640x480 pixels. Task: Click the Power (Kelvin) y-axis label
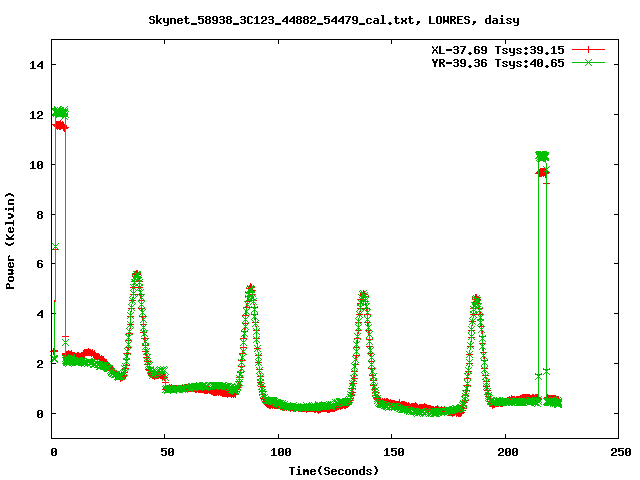[x=10, y=238]
